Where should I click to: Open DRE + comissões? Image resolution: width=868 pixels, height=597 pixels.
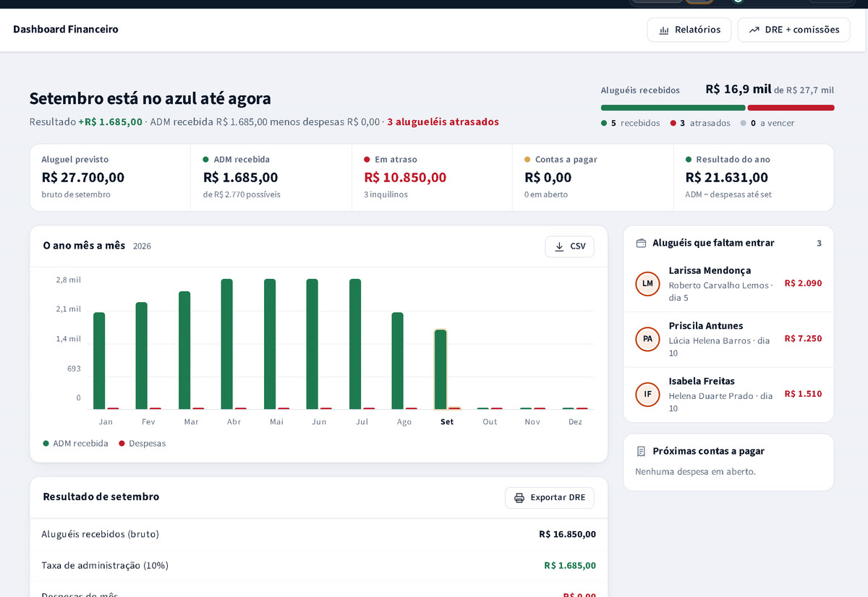tap(793, 30)
